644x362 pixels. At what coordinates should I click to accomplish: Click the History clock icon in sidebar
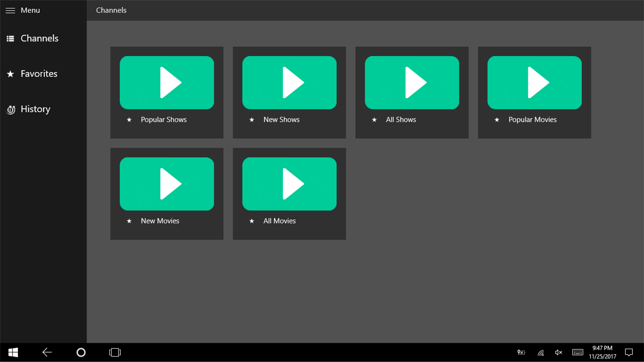coord(11,109)
